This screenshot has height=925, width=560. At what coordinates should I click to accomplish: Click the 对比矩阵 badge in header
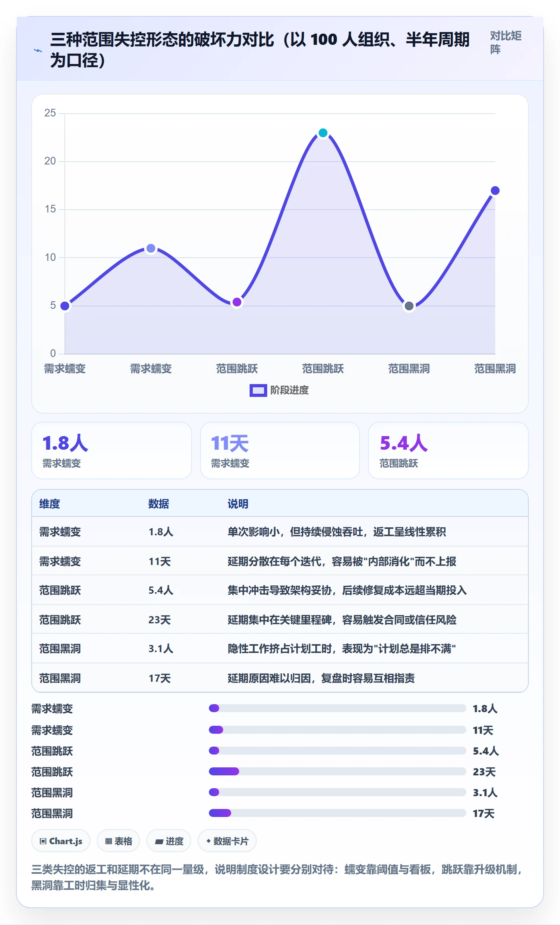[x=506, y=42]
